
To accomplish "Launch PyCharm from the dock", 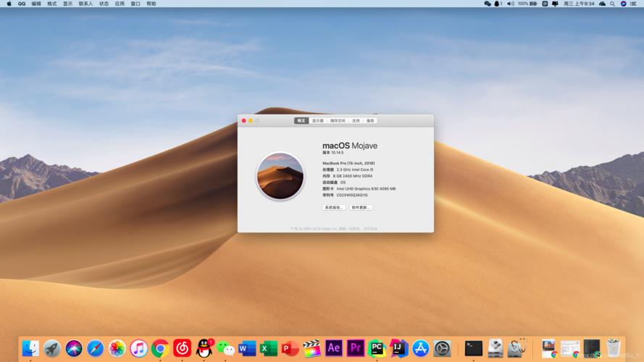I will (377, 348).
